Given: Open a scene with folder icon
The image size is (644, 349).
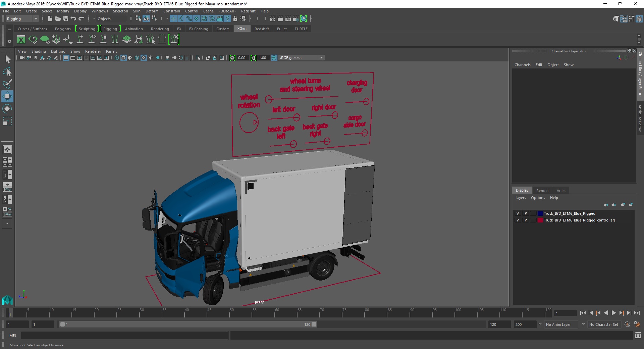Looking at the screenshot, I should tap(58, 19).
